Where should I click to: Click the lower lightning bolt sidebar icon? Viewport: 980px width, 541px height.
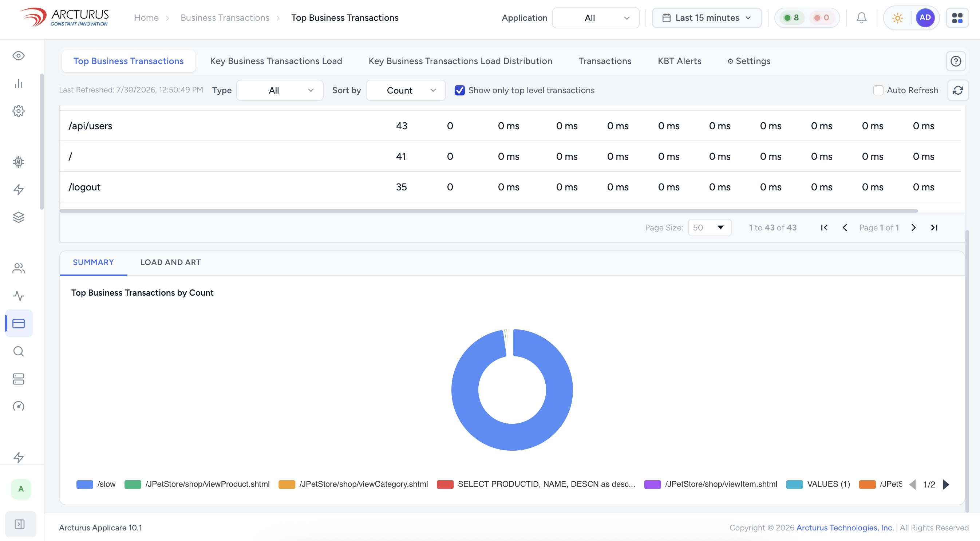(x=18, y=457)
